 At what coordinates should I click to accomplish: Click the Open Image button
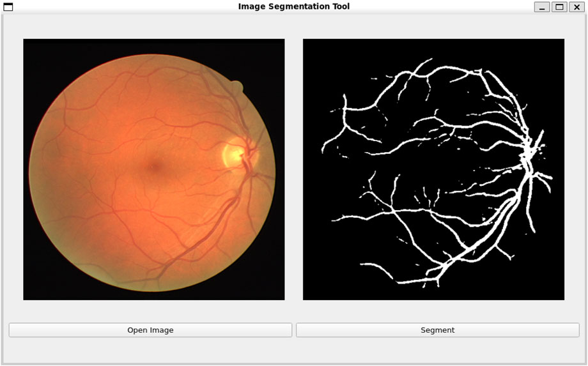pyautogui.click(x=150, y=330)
